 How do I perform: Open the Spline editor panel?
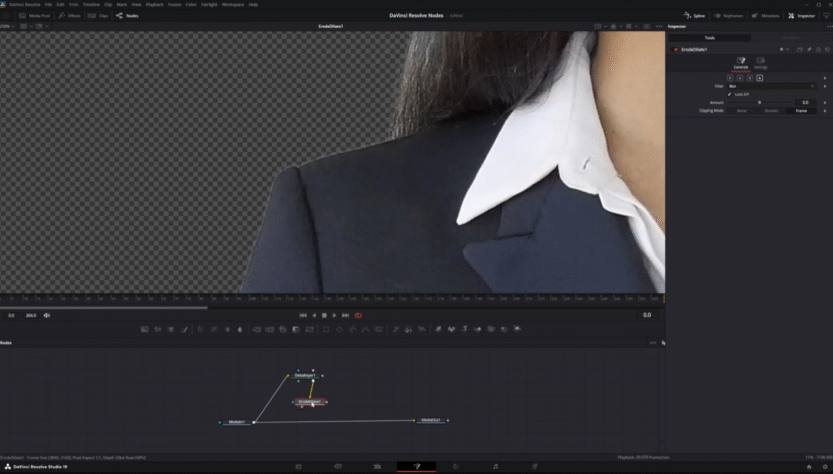pos(692,16)
